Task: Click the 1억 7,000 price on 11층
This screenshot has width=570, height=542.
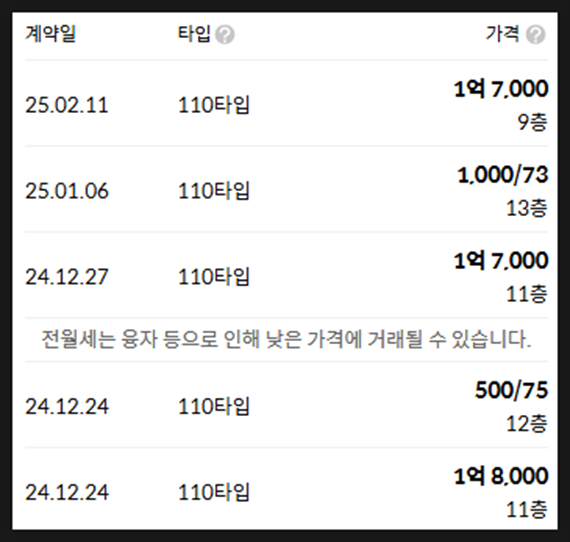Action: click(x=501, y=261)
